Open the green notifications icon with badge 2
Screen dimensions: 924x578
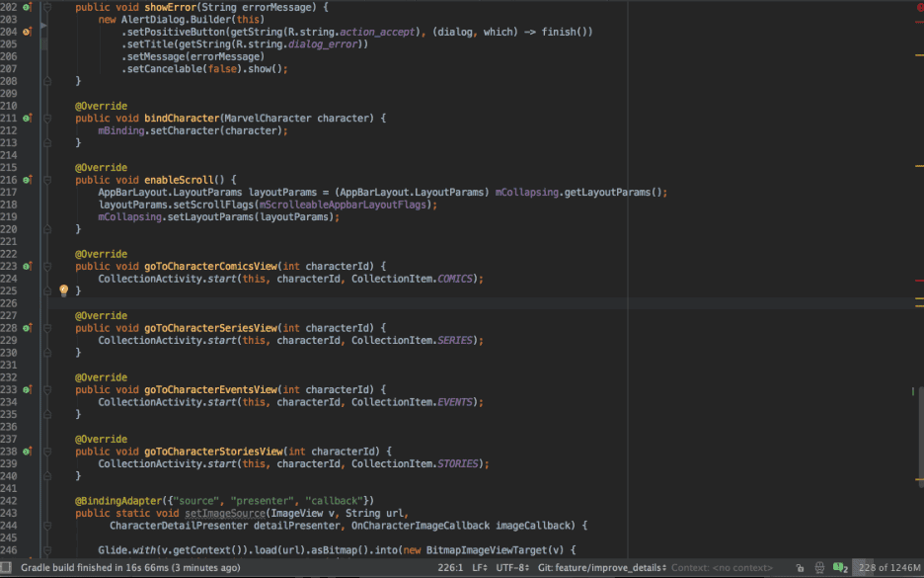click(840, 568)
